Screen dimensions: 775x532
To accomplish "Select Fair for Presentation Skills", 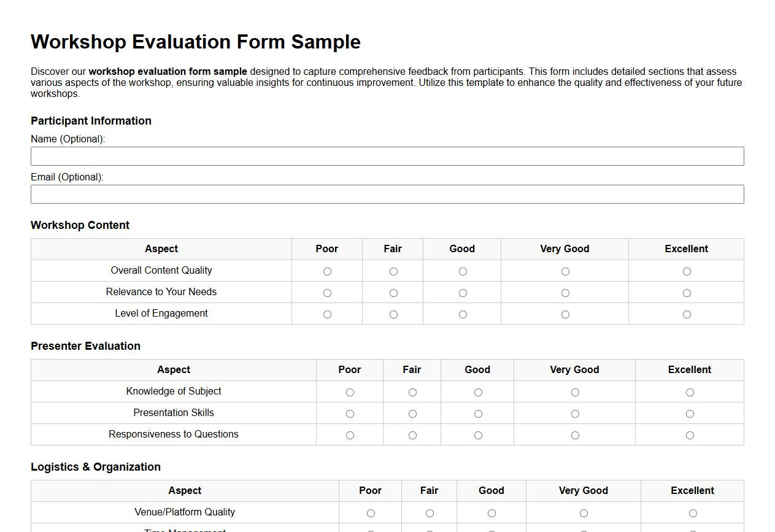I will click(412, 413).
